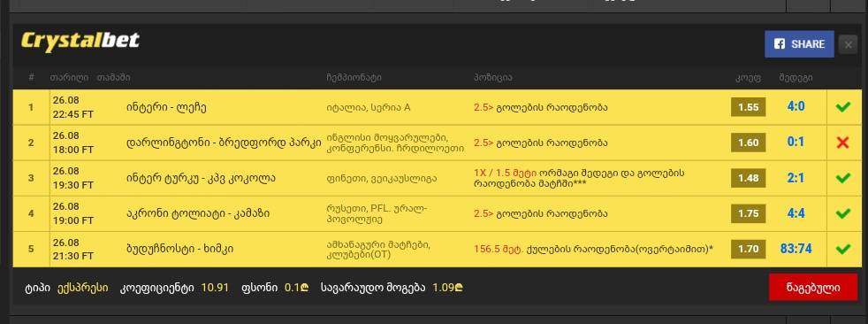The image size is (868, 324).
Task: Click the შედეგი column header
Action: coord(796,78)
